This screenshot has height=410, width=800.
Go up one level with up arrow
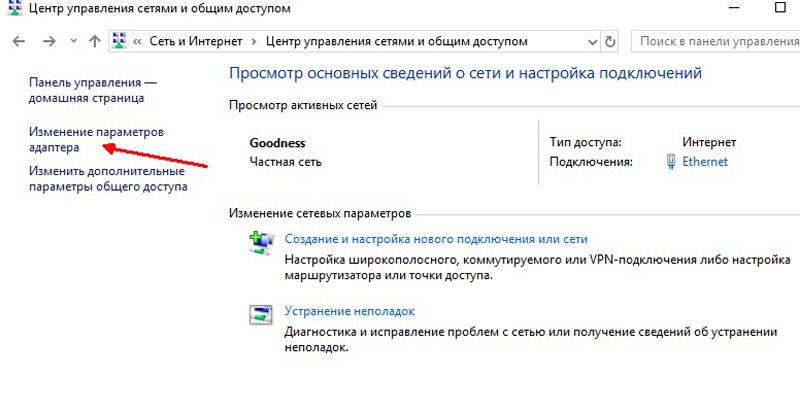(94, 41)
